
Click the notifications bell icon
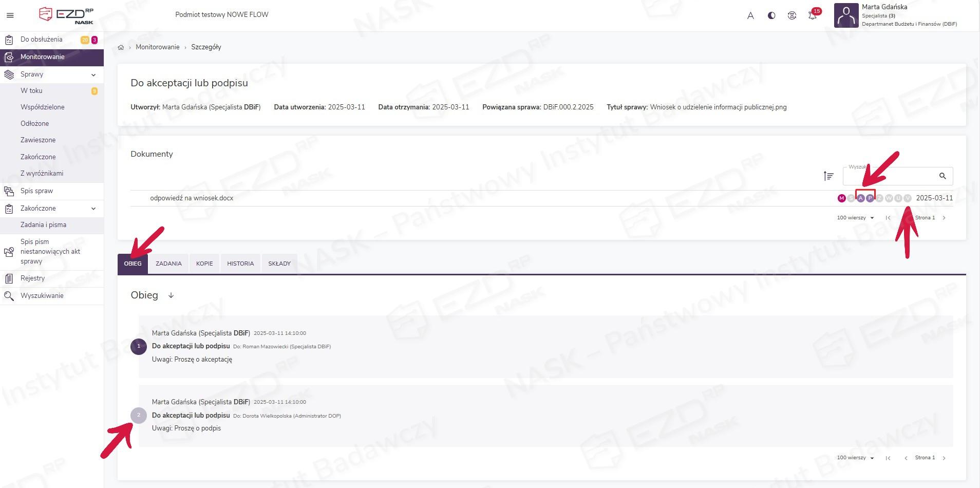[x=812, y=15]
